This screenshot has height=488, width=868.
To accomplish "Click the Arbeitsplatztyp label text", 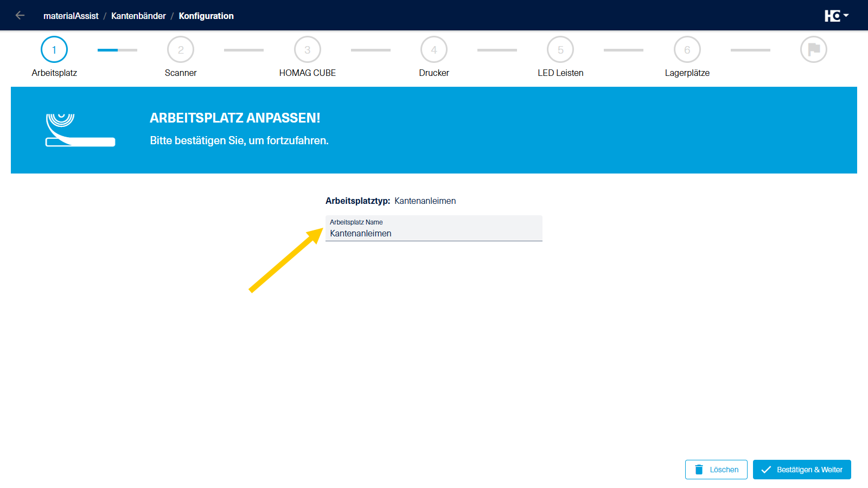I will (358, 201).
